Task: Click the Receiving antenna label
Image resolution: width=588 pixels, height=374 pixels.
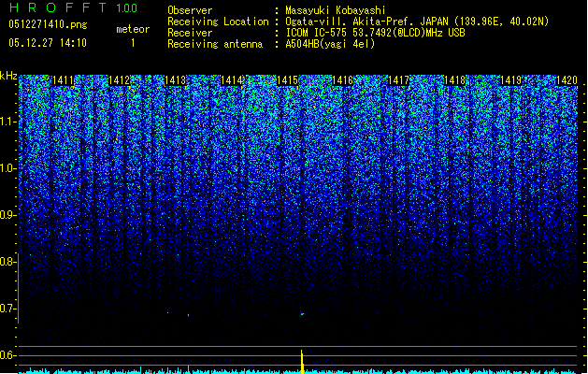Action: tap(215, 44)
